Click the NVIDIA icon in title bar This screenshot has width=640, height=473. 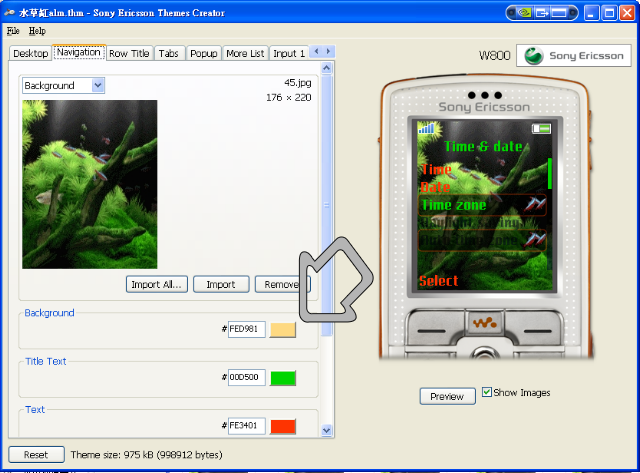click(524, 13)
